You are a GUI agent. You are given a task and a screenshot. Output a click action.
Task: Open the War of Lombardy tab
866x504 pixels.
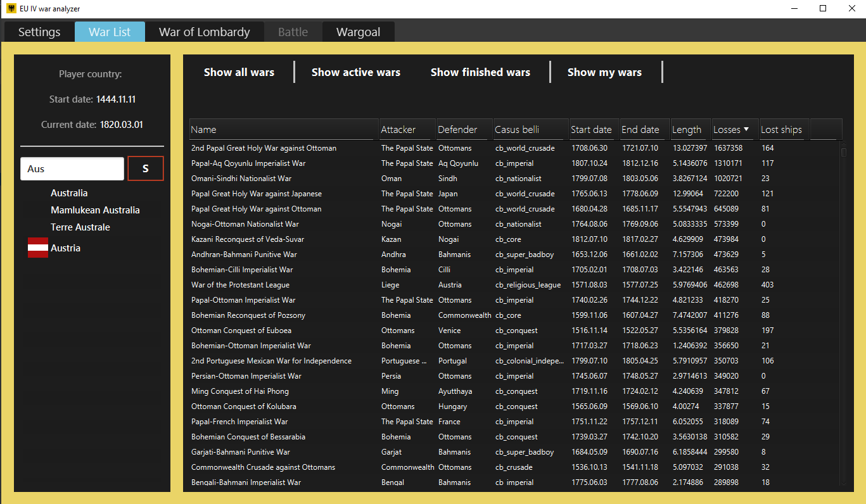tap(205, 32)
